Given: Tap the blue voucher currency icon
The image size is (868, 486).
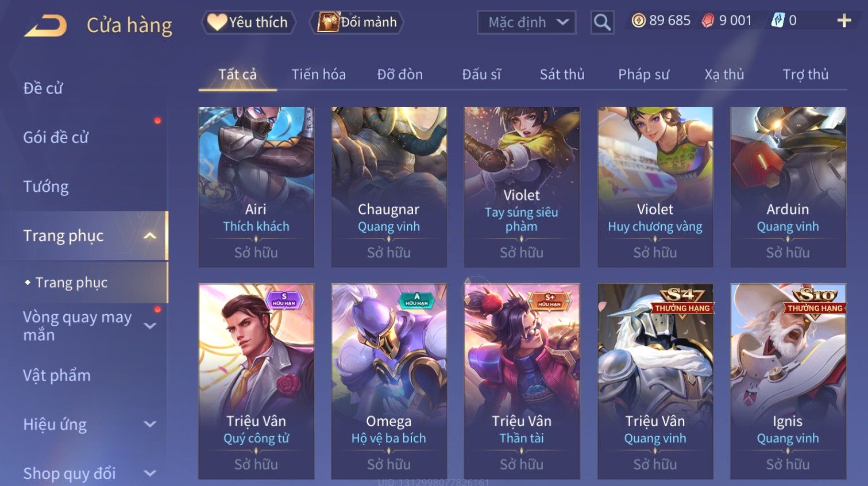Looking at the screenshot, I should click(778, 21).
